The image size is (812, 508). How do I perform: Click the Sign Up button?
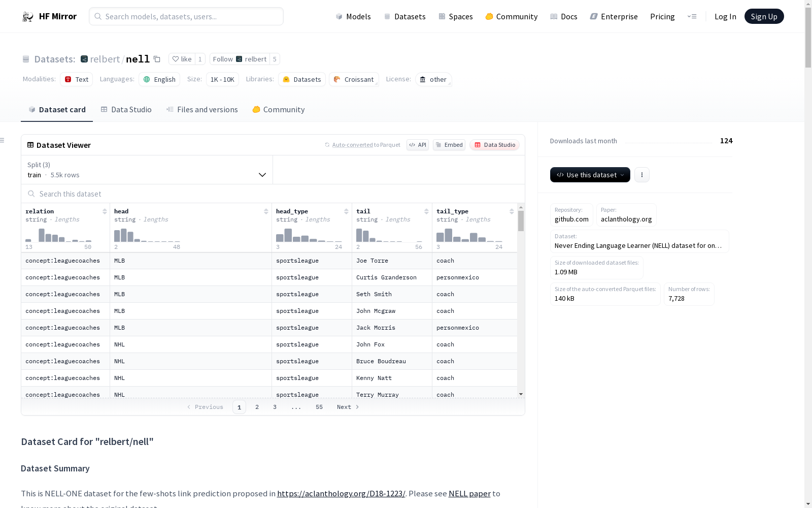pos(764,16)
